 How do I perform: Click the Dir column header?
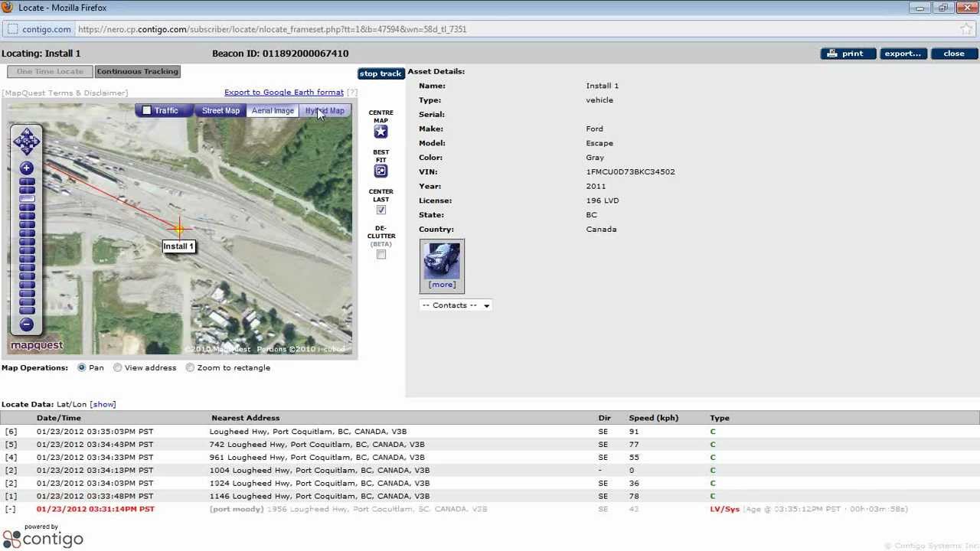pos(605,418)
